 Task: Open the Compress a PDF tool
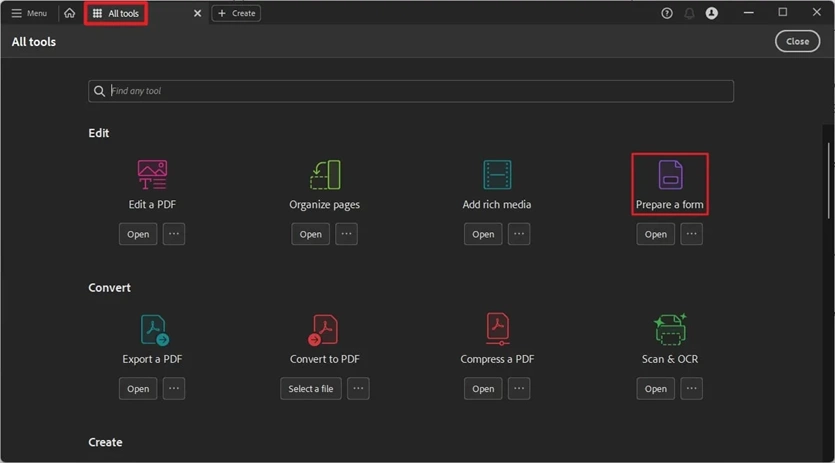click(x=483, y=388)
